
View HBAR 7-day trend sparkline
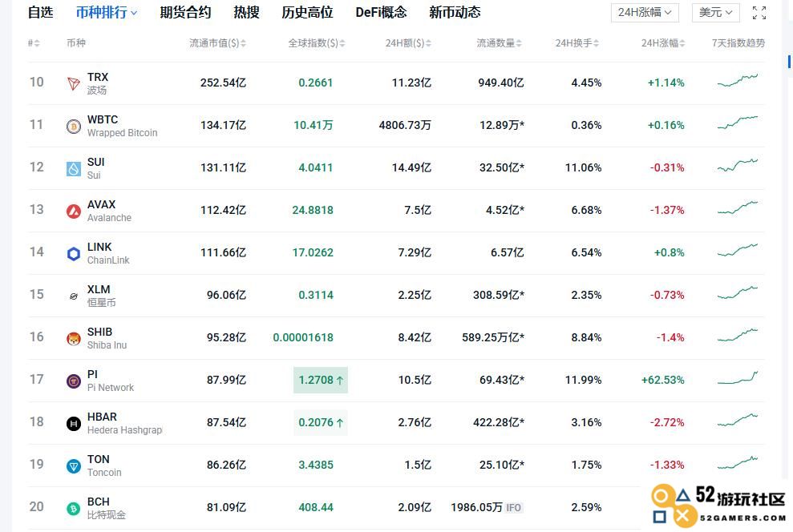pos(738,420)
